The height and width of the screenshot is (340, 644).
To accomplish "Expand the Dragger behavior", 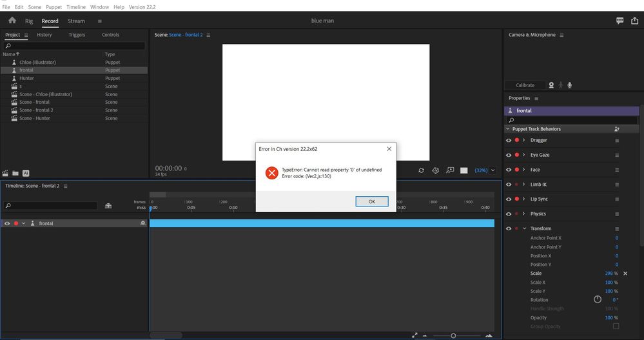I will pos(523,141).
